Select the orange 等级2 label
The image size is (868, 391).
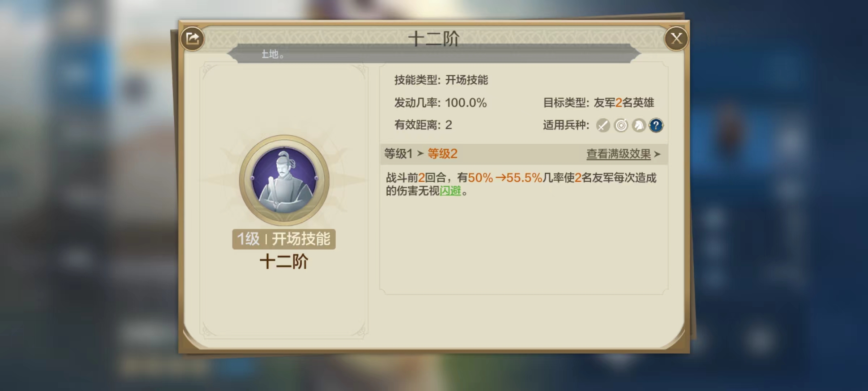click(442, 154)
